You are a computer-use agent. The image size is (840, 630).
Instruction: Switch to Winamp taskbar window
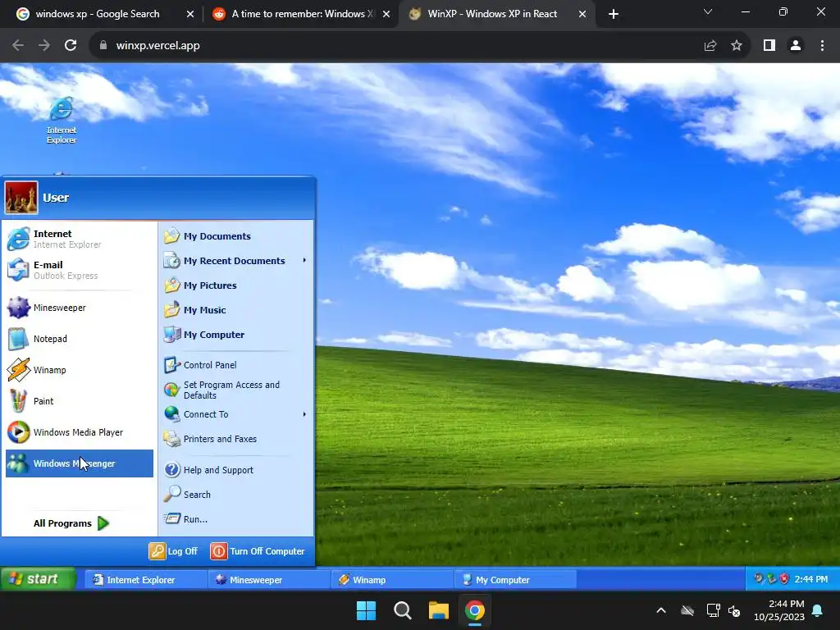click(392, 580)
